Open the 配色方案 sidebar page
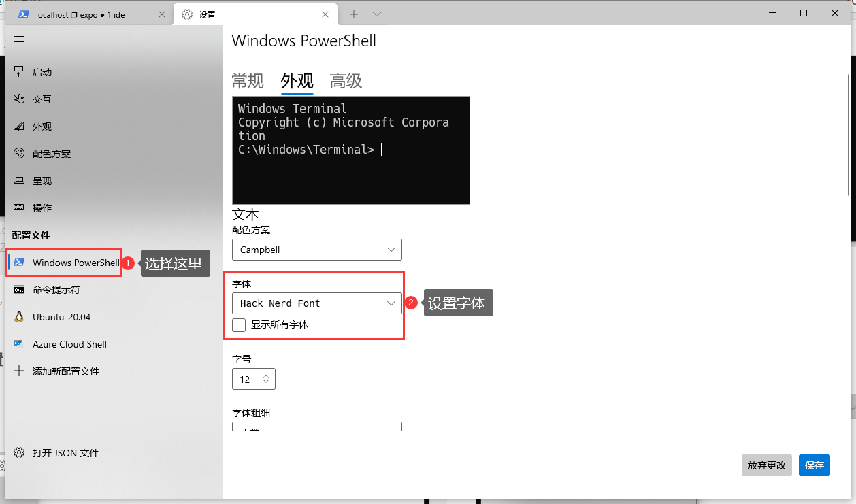The image size is (856, 504). pyautogui.click(x=114, y=154)
